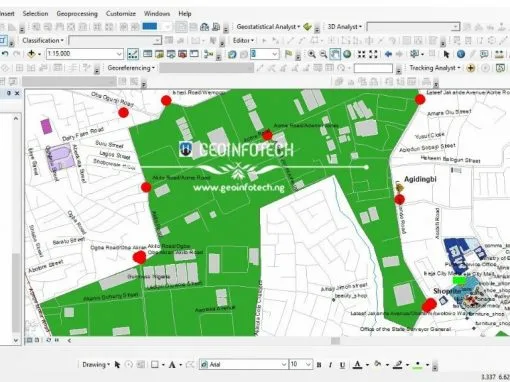Screen dimensions: 510x382
Task: Click the Agidingbi map label
Action: click(420, 179)
